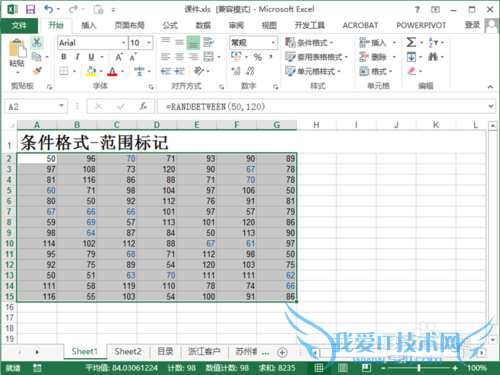Click zoom in plus button
Screen dimensions: 500x375
coord(455,368)
